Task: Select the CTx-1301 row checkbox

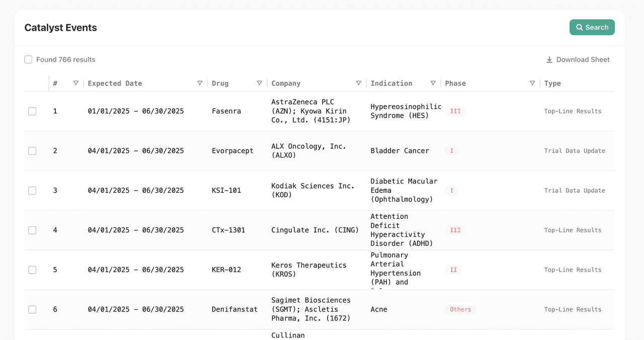Action: (32, 230)
